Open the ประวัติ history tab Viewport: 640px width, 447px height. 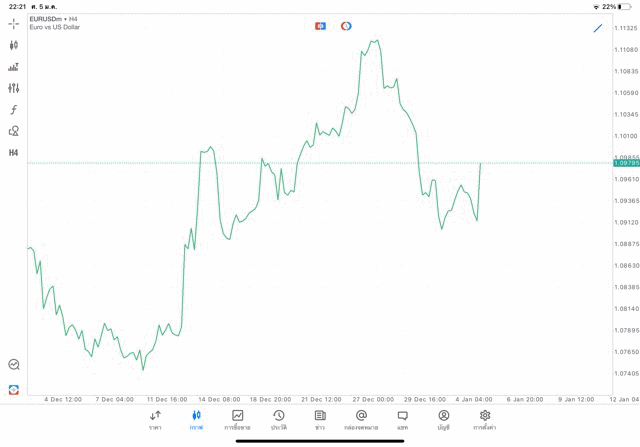[279, 420]
